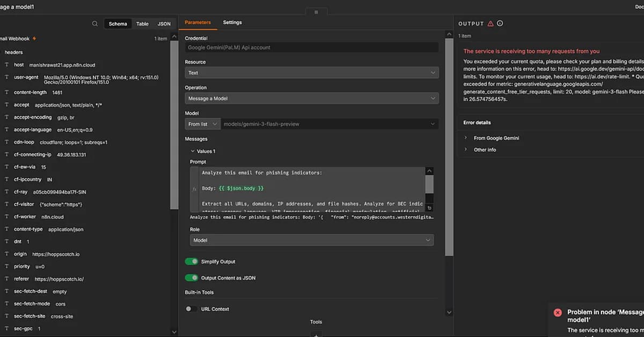Open the Resource dropdown set to Text
The width and height of the screenshot is (644, 337).
pos(311,72)
